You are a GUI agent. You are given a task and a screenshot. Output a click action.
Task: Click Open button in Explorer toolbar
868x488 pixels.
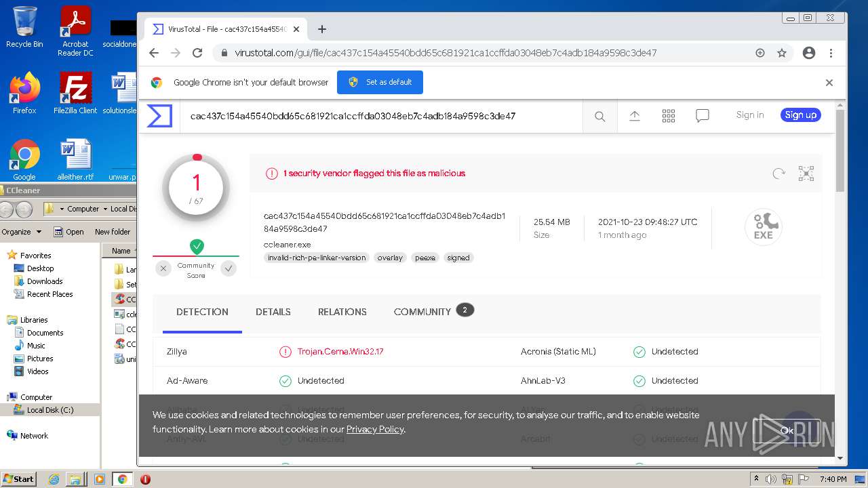tap(68, 232)
